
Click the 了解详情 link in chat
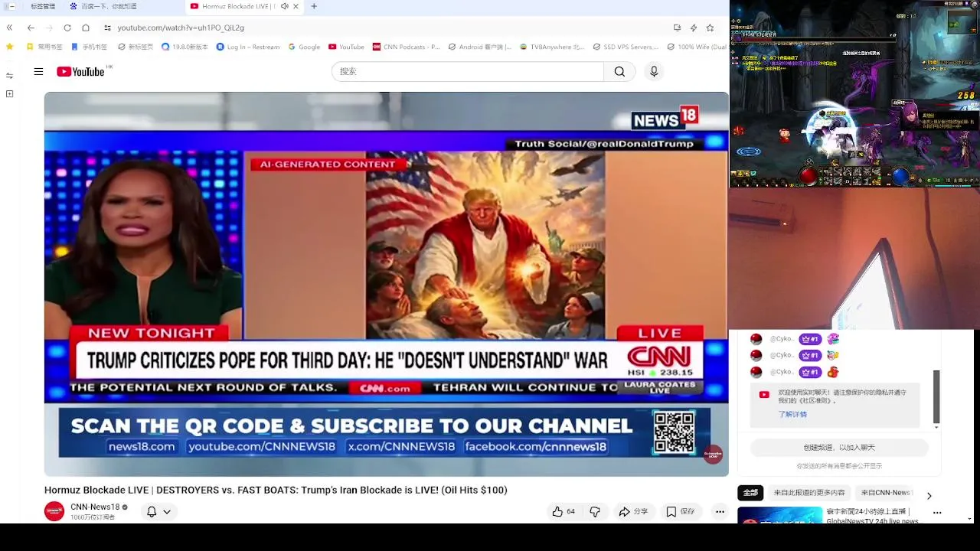[792, 414]
